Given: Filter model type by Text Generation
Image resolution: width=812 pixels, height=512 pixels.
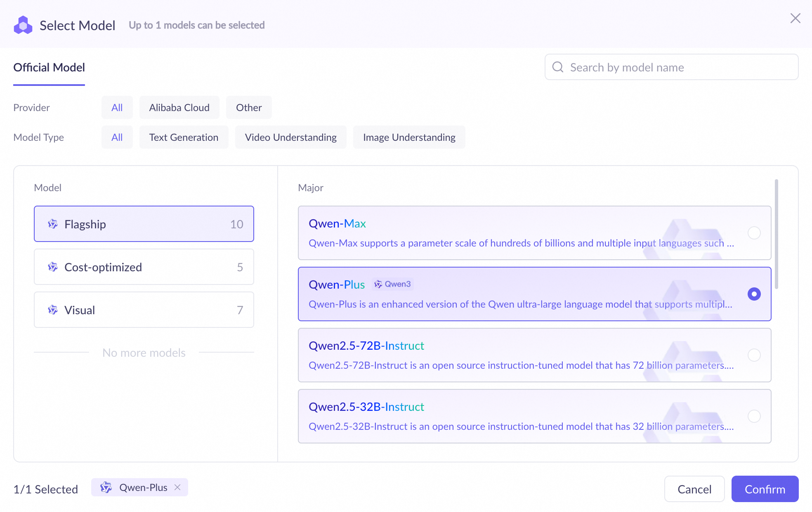Looking at the screenshot, I should pyautogui.click(x=184, y=137).
